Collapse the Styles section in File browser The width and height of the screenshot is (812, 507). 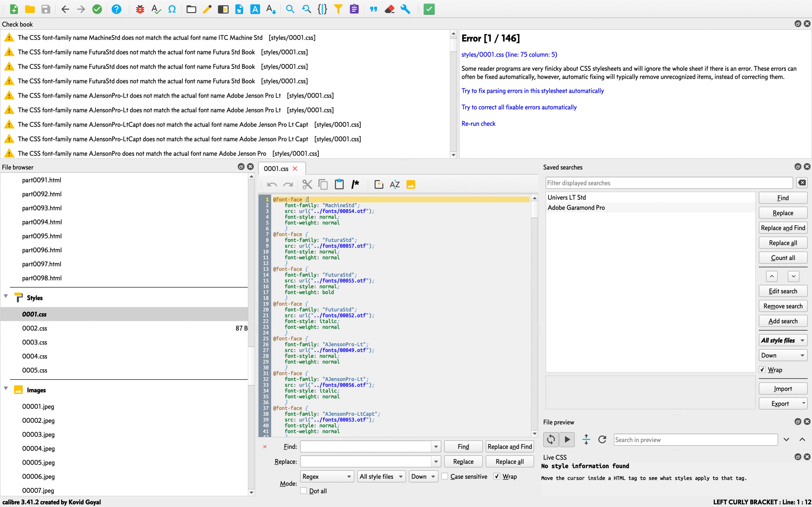pos(6,296)
